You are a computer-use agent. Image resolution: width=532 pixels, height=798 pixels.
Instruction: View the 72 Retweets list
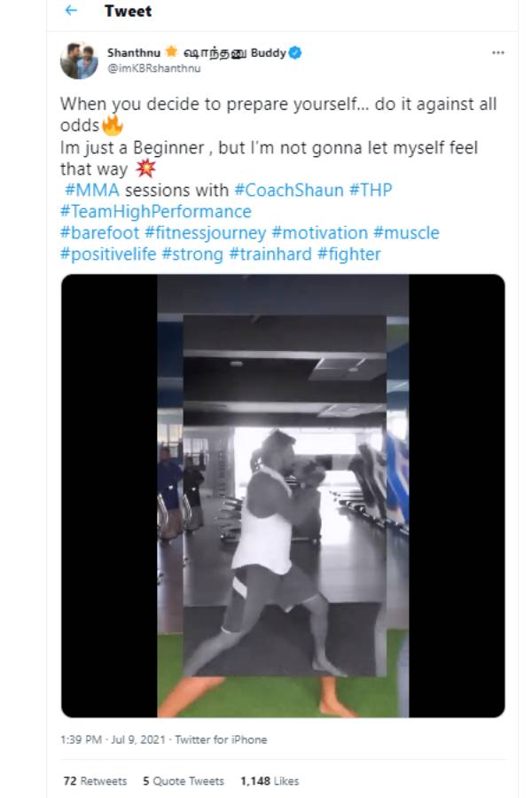tap(95, 781)
